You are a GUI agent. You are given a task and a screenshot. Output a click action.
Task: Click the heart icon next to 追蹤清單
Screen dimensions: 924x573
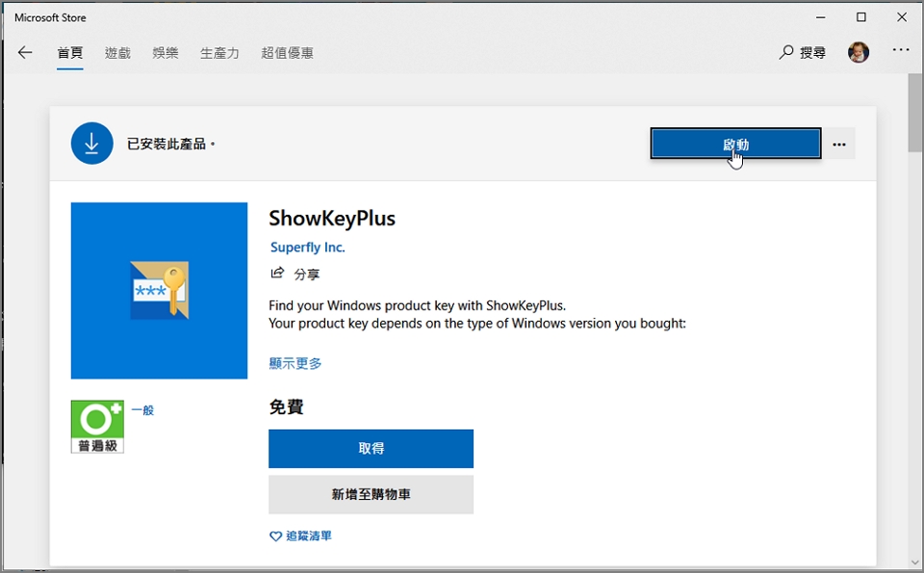coord(274,536)
